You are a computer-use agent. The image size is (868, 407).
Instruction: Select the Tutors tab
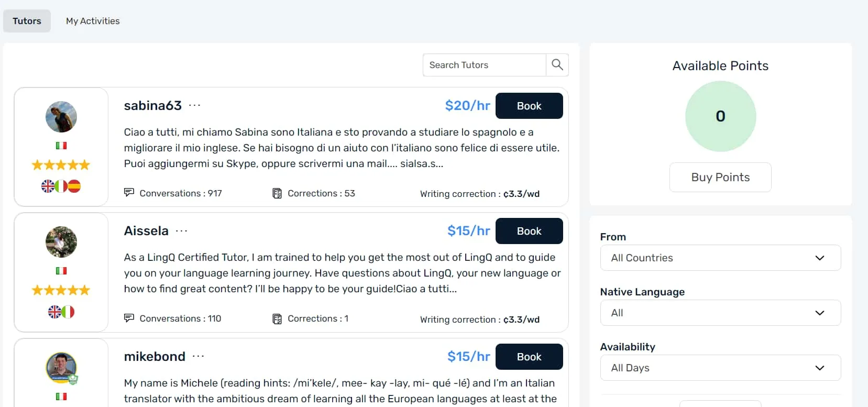pyautogui.click(x=27, y=21)
